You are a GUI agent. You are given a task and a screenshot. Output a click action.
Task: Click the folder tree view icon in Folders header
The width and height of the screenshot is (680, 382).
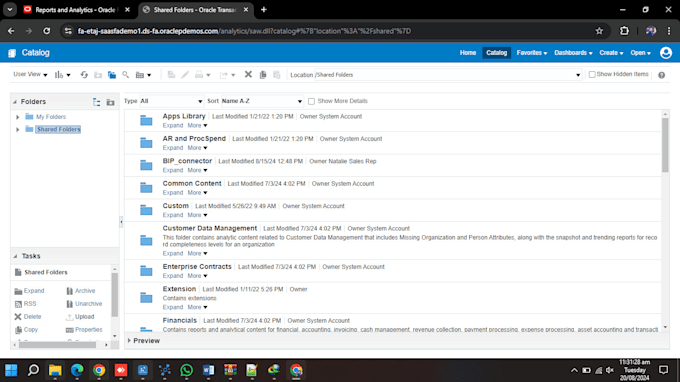pos(97,102)
